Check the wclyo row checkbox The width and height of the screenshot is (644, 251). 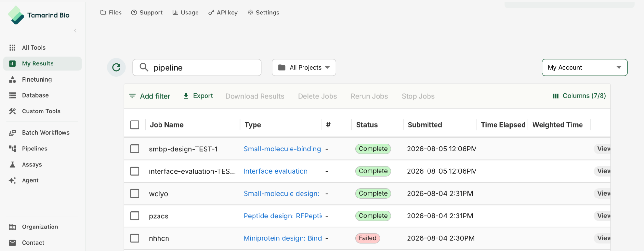pyautogui.click(x=135, y=193)
